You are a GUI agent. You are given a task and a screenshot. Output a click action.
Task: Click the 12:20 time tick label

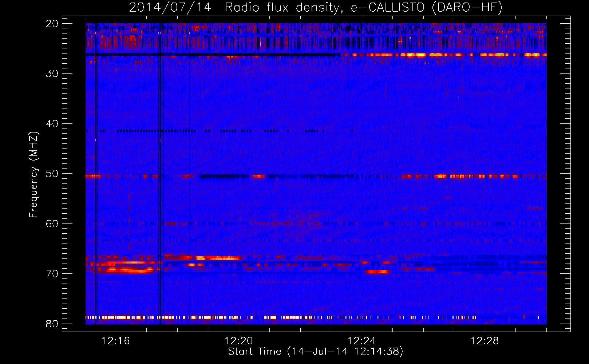(x=238, y=341)
